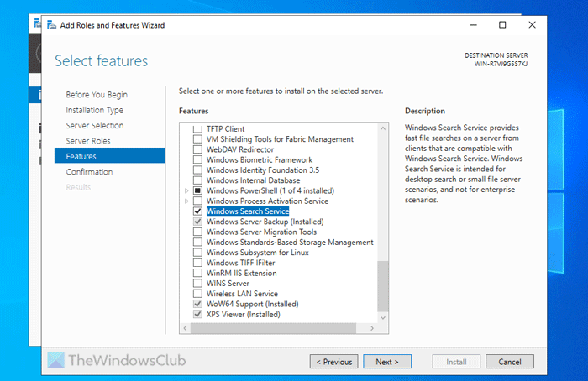Select the WinRM IIS Extension label
This screenshot has width=588, height=381.
pos(242,273)
